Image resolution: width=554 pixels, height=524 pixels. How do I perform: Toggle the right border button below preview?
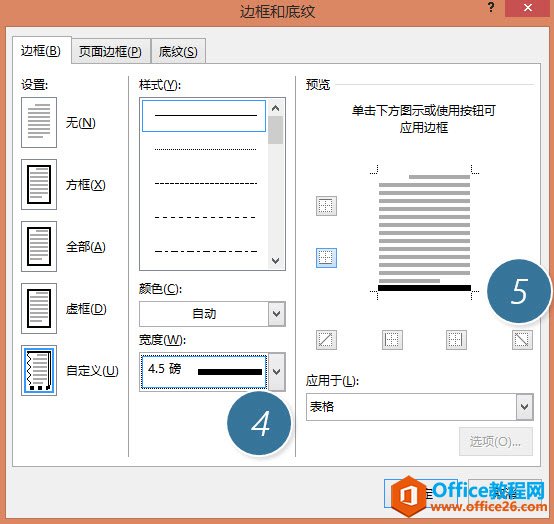click(x=456, y=340)
